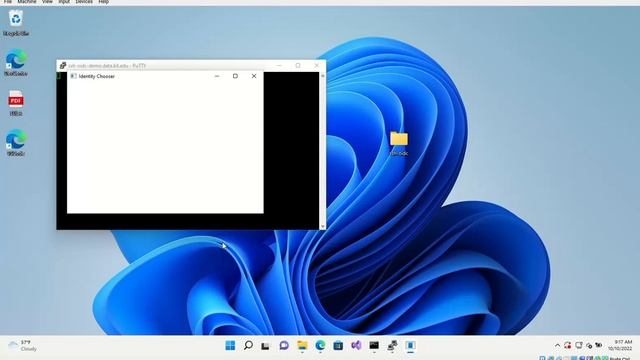Click the red system tray icon
Screen dimensions: 640x360
coord(567,346)
